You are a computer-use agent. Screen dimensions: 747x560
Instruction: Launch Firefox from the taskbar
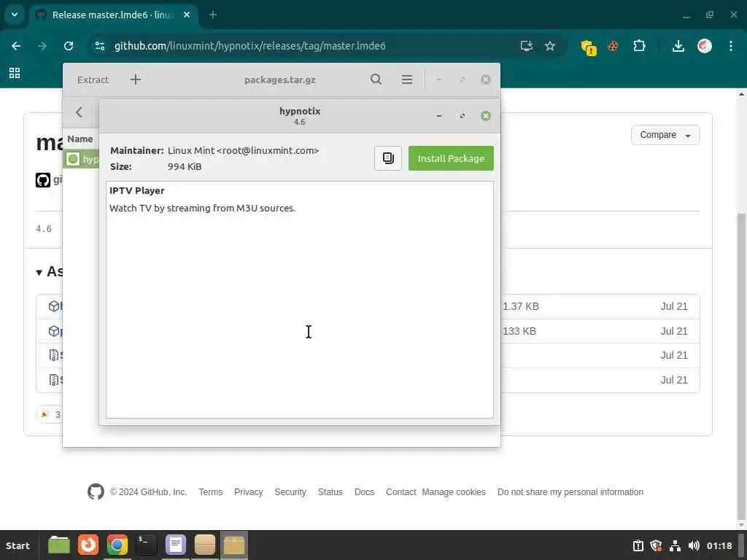pos(88,545)
